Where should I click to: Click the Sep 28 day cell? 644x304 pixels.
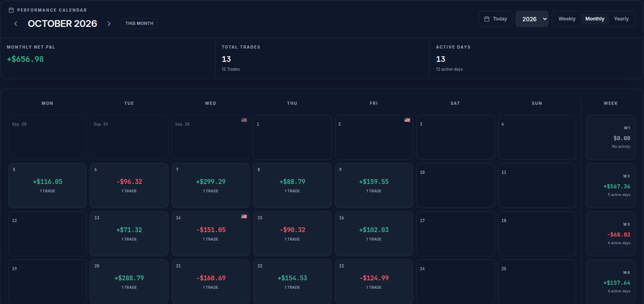(x=47, y=137)
